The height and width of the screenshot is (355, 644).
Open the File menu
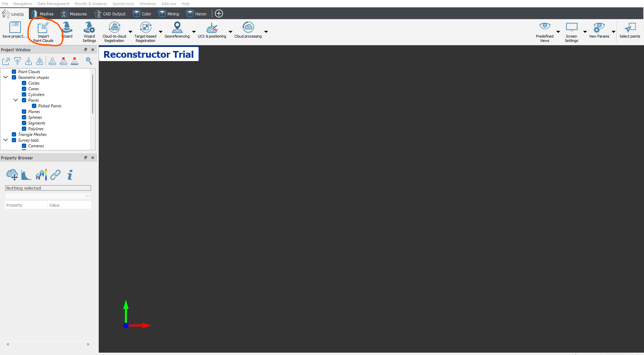tap(5, 4)
